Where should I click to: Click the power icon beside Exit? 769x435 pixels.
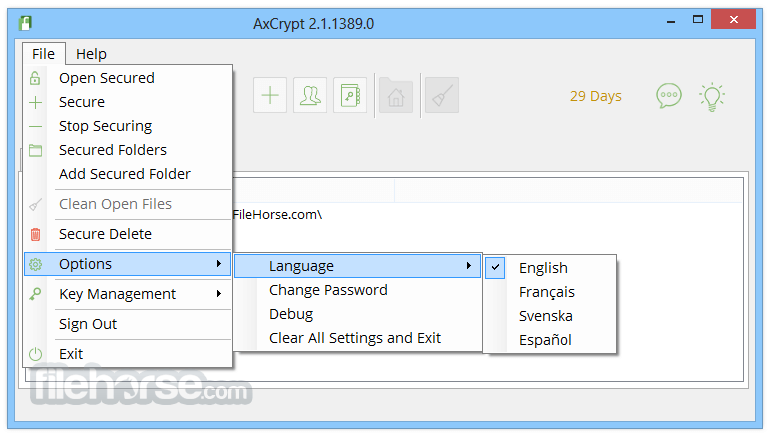pos(35,354)
